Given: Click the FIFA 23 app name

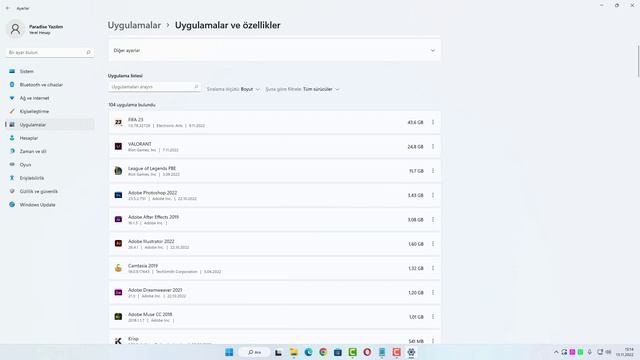Looking at the screenshot, I should pos(136,120).
